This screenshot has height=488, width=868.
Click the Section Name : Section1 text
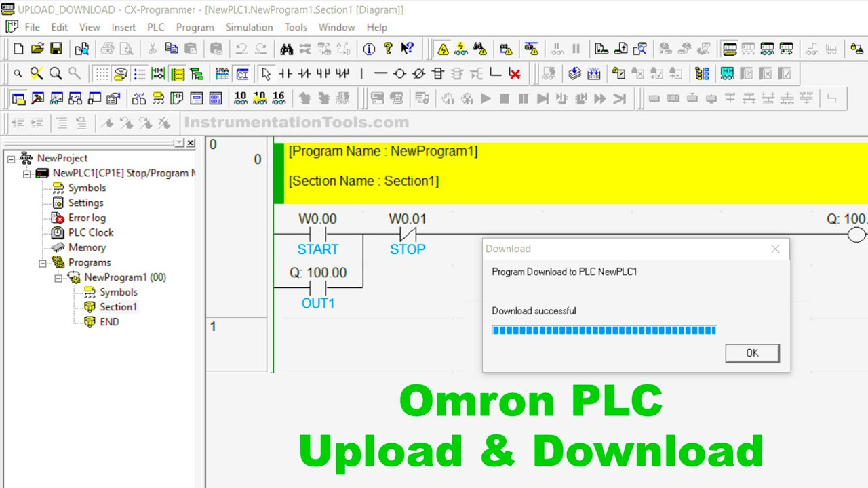(x=363, y=181)
